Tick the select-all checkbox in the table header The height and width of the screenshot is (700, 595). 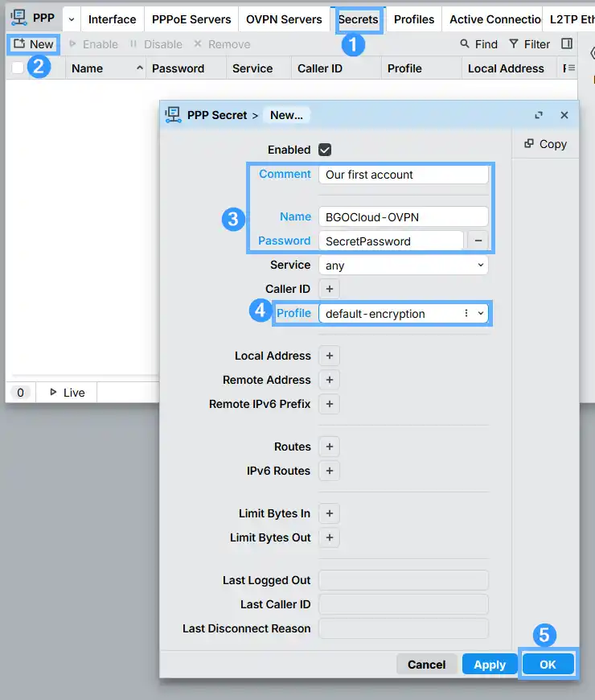18,68
